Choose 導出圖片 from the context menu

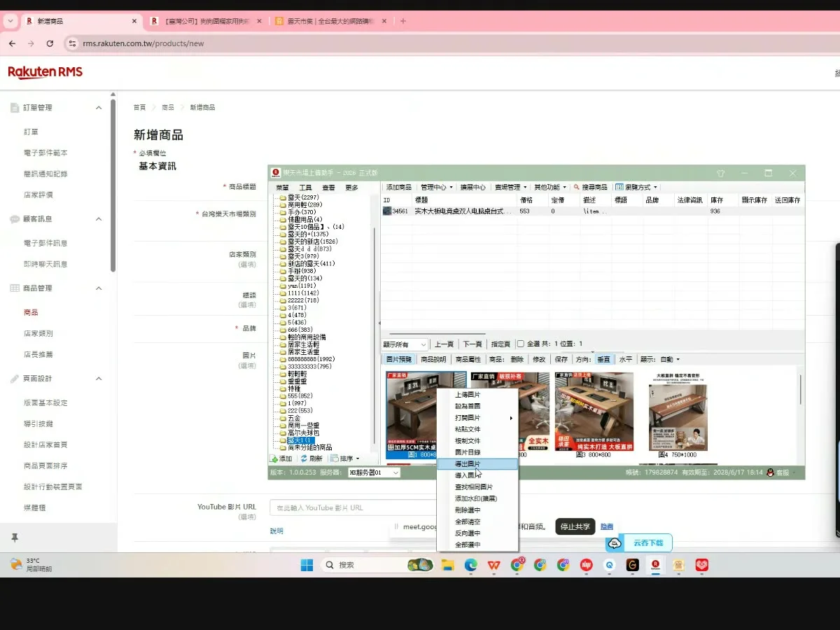[477, 464]
